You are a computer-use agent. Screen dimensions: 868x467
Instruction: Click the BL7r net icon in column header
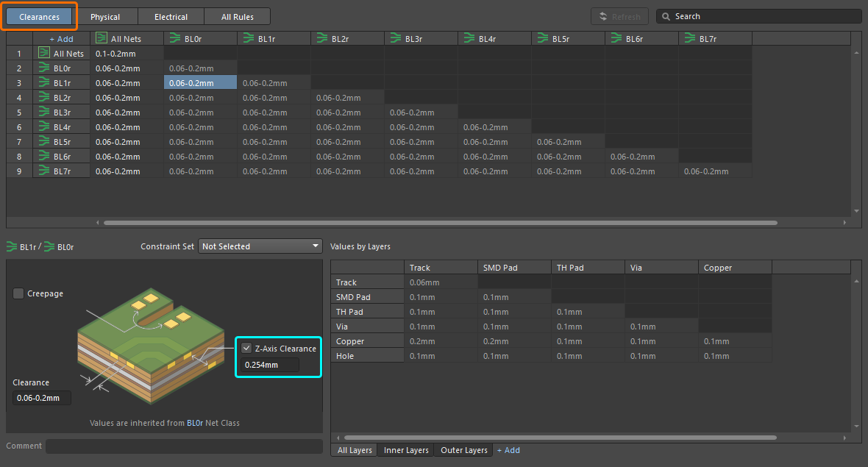tap(690, 38)
